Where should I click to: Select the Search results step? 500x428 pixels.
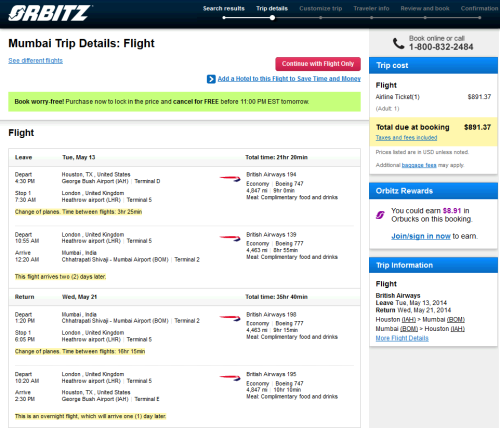[224, 9]
